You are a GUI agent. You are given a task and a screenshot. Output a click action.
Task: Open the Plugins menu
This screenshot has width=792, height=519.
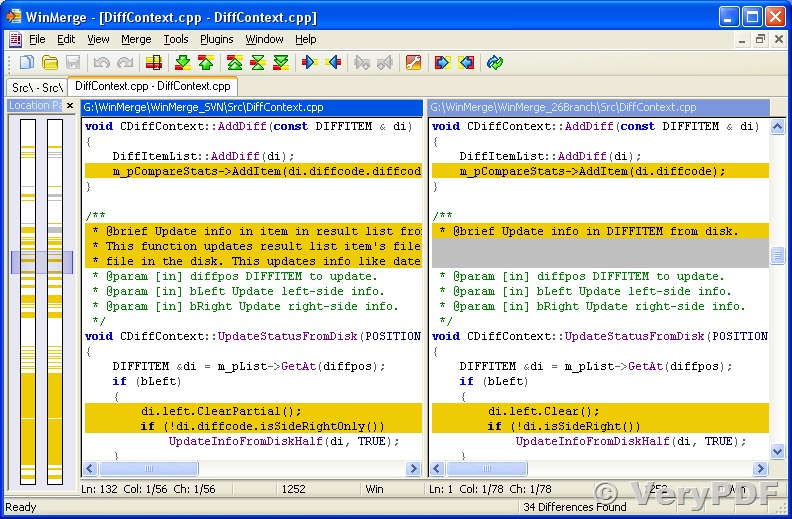217,39
